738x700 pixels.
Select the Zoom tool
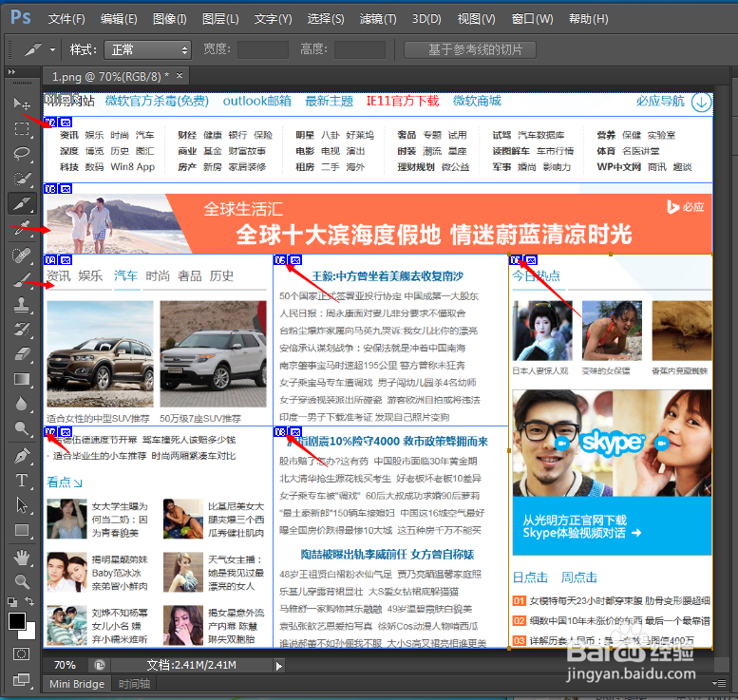[22, 581]
